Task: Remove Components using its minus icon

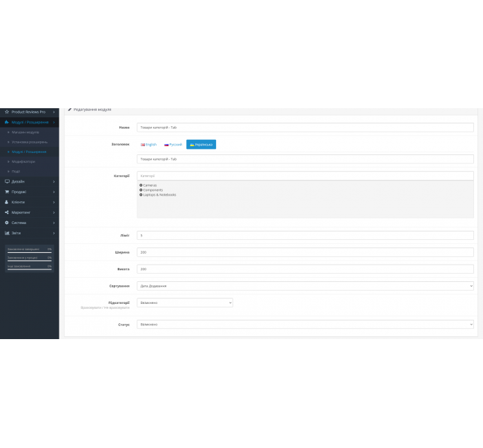Action: (141, 190)
